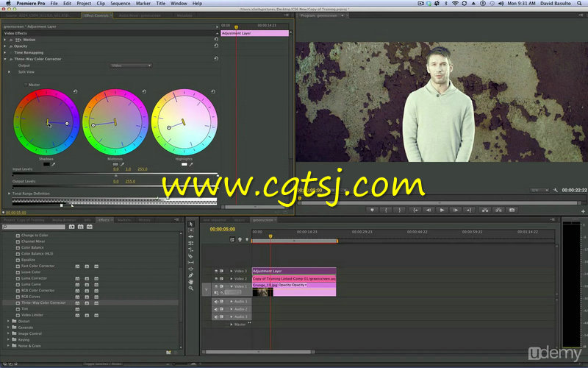Select the Track Select tool
This screenshot has width=588, height=368.
point(191,230)
